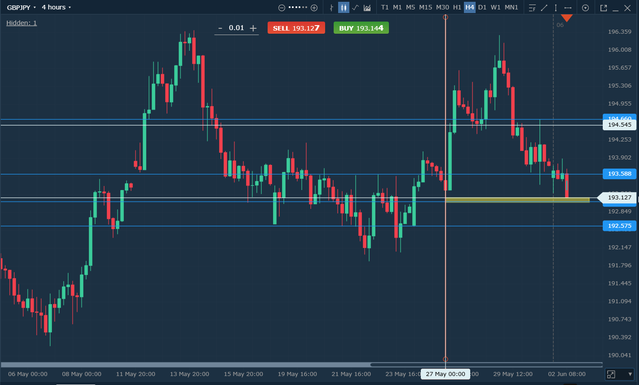Click the 191.796 price axis value
639x385 pixels.
[x=619, y=265]
